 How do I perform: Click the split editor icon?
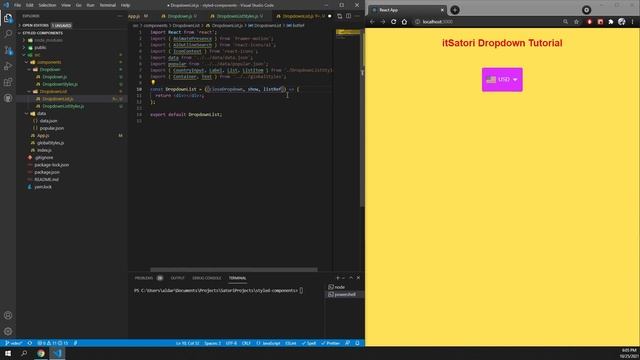pos(348,16)
